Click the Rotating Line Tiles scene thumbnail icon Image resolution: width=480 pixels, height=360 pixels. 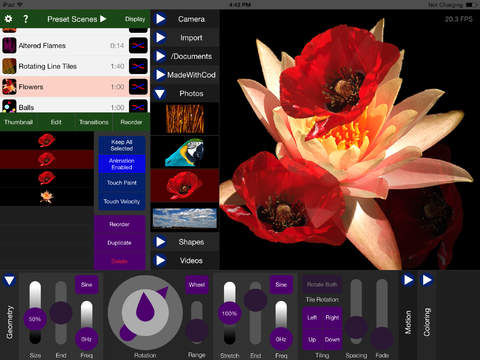point(9,66)
